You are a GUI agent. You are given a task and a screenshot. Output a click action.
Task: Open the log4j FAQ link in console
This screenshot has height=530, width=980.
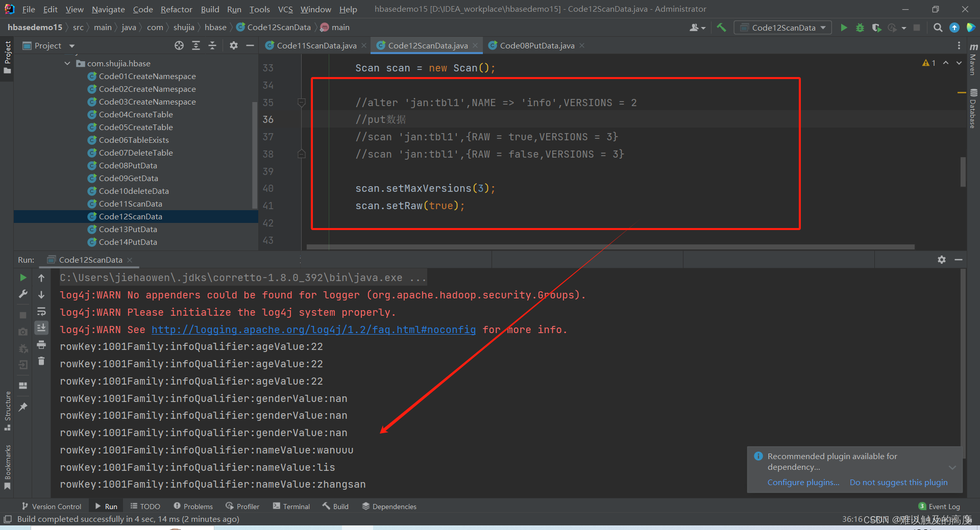click(313, 330)
